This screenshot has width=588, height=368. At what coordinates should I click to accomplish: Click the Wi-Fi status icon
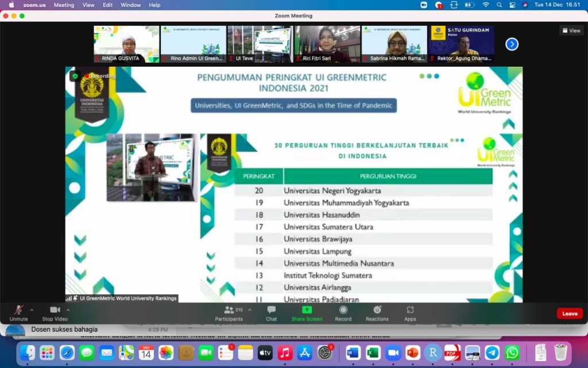point(486,5)
